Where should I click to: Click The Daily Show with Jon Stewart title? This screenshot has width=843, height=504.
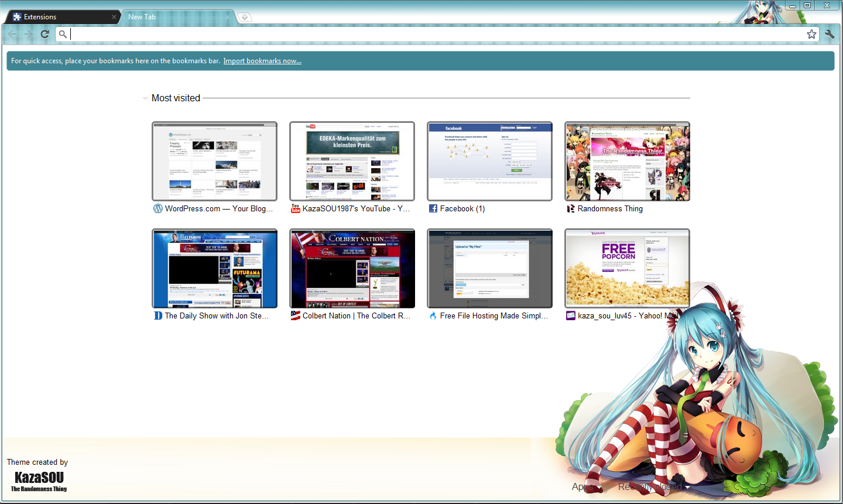[217, 316]
